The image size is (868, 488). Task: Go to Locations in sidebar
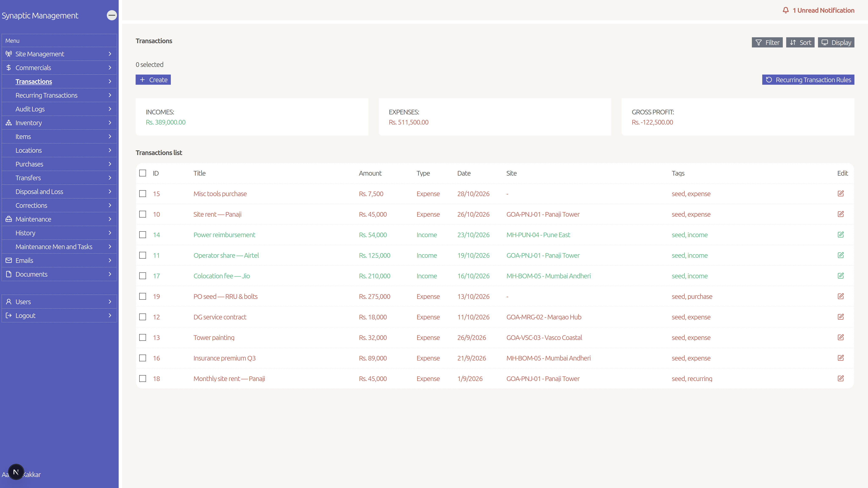pos(59,150)
